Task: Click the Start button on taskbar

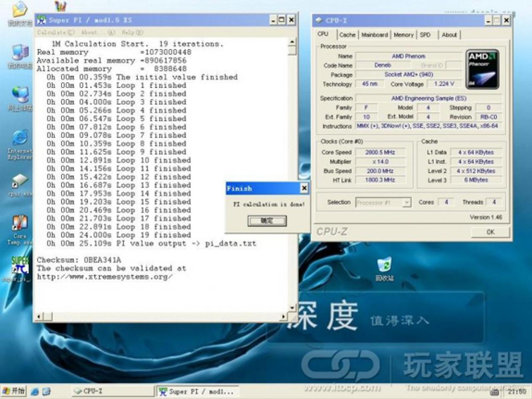Action: coord(14,391)
